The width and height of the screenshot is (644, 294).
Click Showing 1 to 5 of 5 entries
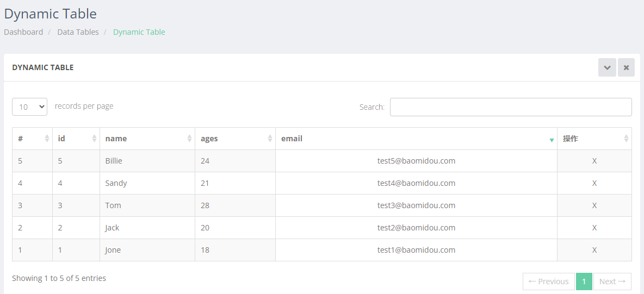click(59, 278)
